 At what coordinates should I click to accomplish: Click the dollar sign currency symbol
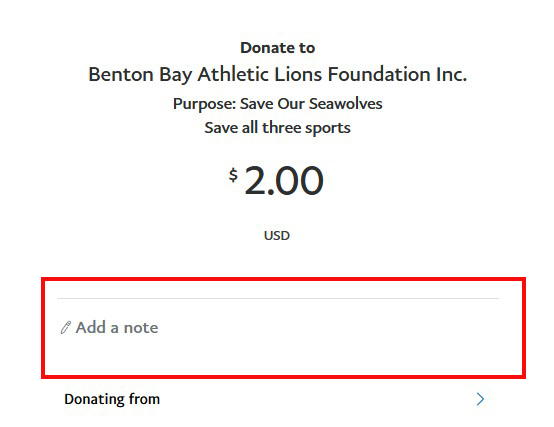(x=233, y=175)
